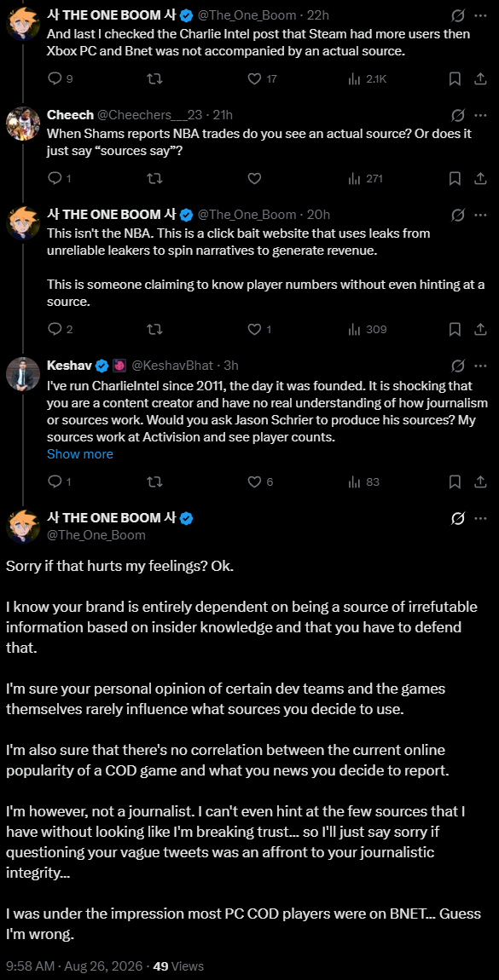
Task: Open Keshav tweet's 3h timestamp
Action: pos(231,365)
